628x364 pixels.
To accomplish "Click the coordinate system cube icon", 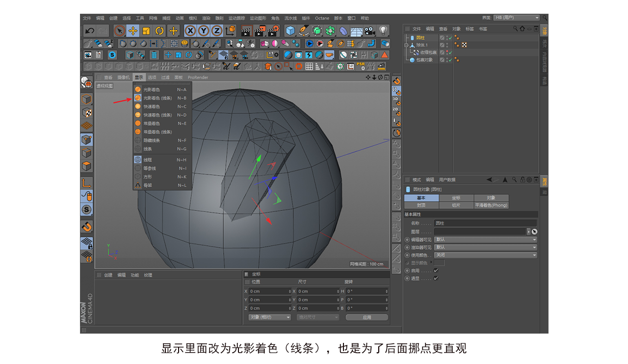I will 230,31.
